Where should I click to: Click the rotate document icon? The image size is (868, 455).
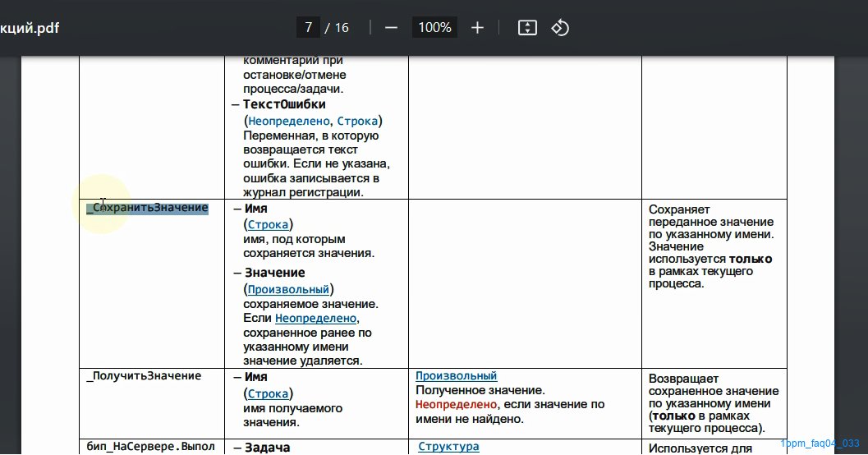560,28
